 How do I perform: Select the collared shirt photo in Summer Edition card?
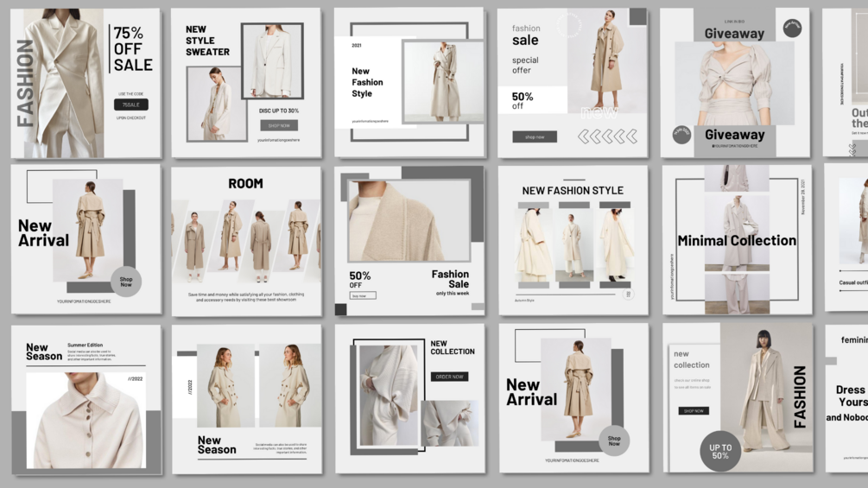coord(86,420)
